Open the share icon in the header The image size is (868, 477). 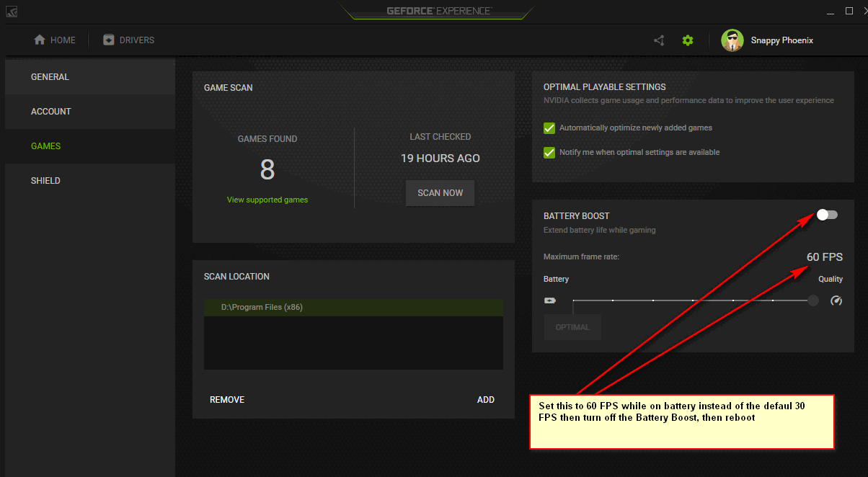coord(659,40)
